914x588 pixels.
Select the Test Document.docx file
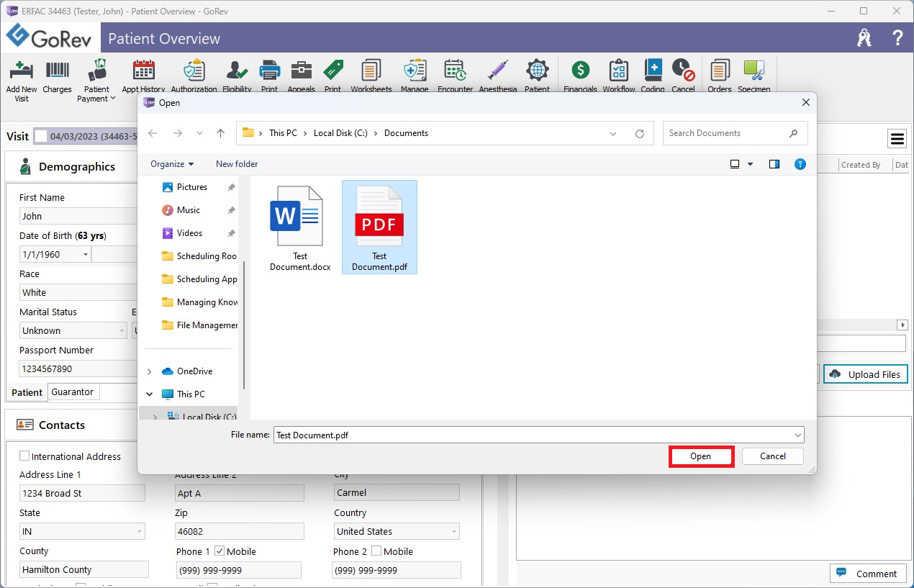tap(300, 227)
